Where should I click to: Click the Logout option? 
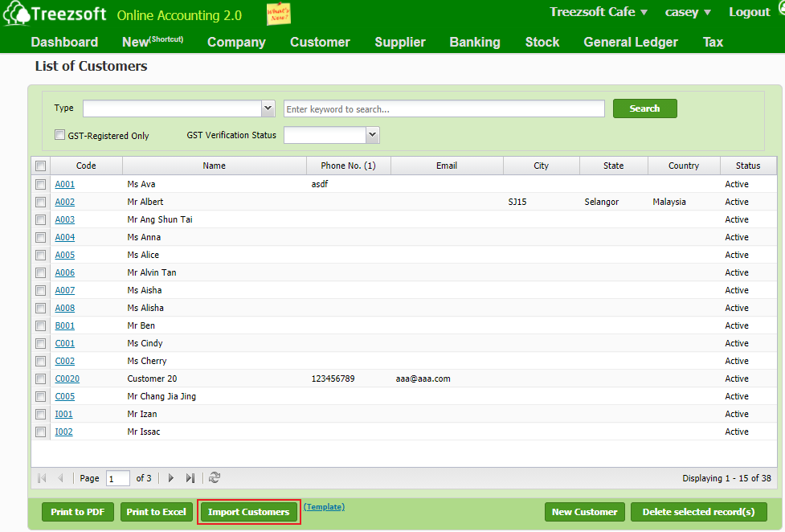749,12
